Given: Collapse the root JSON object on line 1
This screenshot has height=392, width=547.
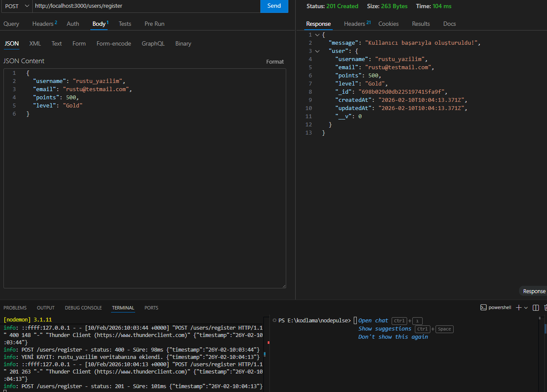Looking at the screenshot, I should [x=317, y=34].
